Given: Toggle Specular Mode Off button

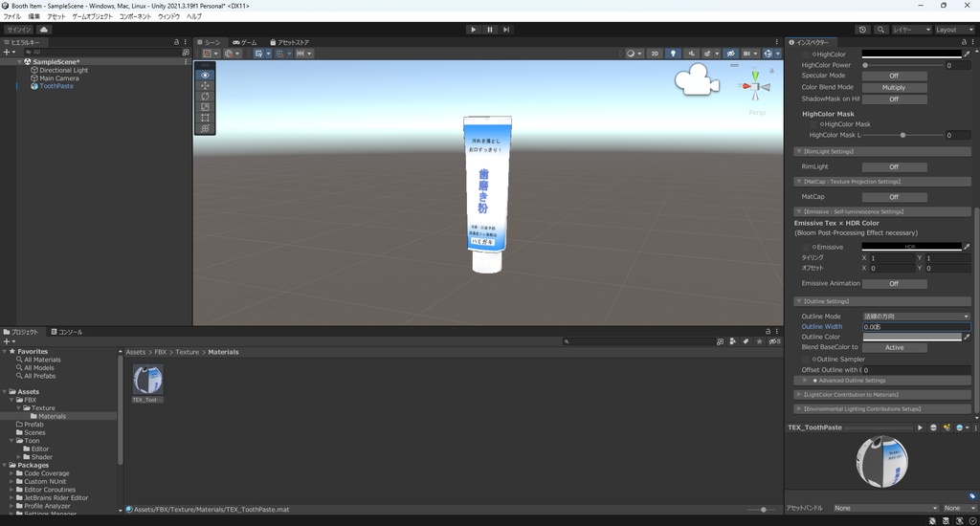Looking at the screenshot, I should coord(894,76).
